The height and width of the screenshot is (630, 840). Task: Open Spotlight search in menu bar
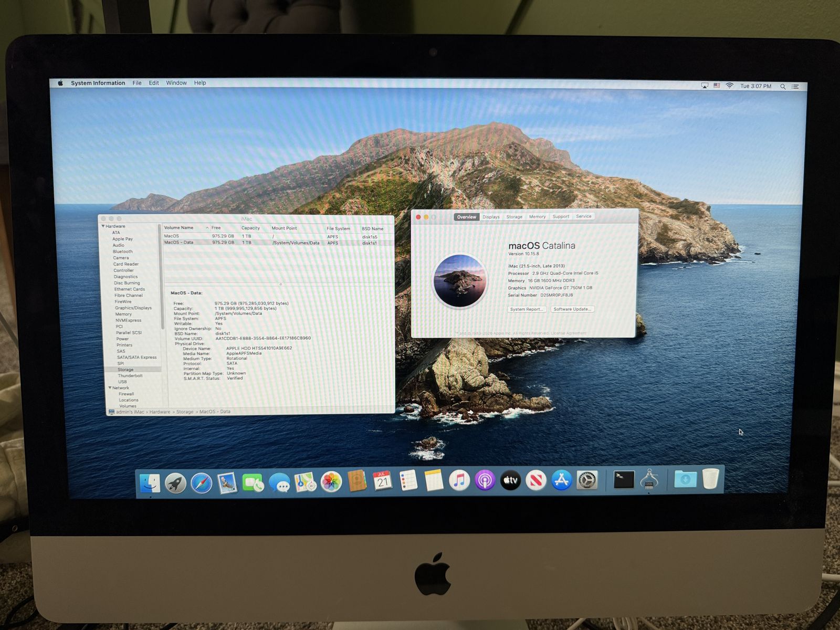[x=783, y=87]
